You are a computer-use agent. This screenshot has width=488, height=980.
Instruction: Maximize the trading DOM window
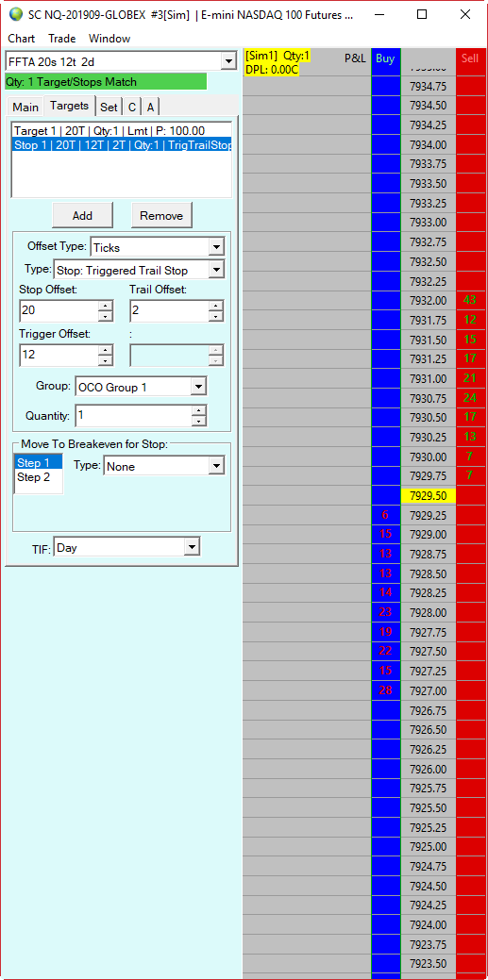point(422,14)
